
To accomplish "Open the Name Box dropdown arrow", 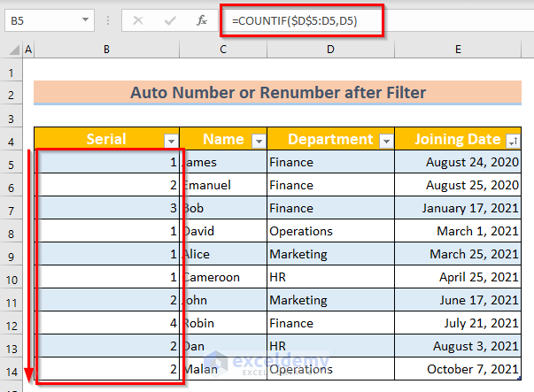I will (x=85, y=19).
